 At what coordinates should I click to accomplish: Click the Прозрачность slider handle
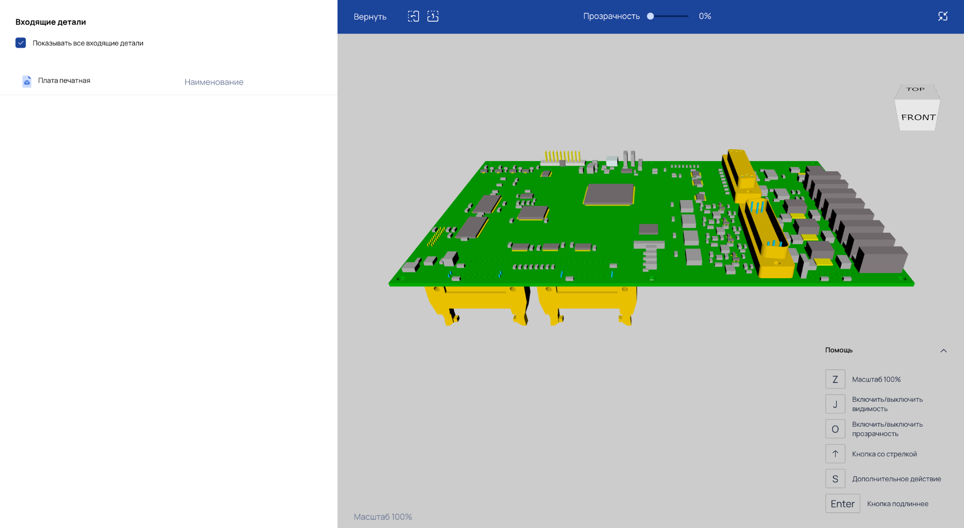pos(650,17)
